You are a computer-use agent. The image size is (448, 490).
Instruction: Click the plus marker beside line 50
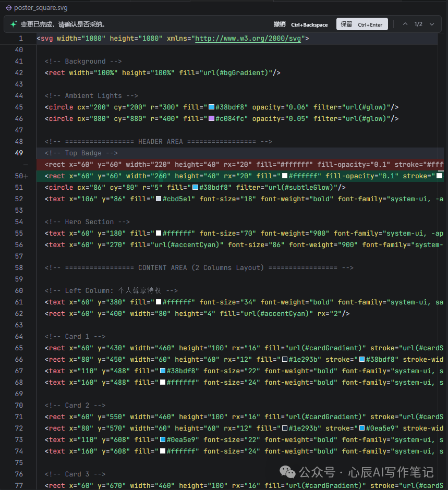click(x=26, y=176)
